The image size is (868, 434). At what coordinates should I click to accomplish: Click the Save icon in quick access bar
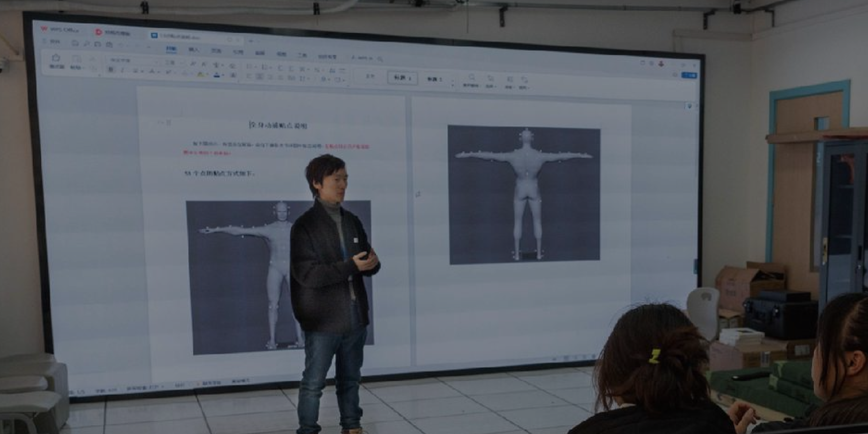click(x=75, y=43)
